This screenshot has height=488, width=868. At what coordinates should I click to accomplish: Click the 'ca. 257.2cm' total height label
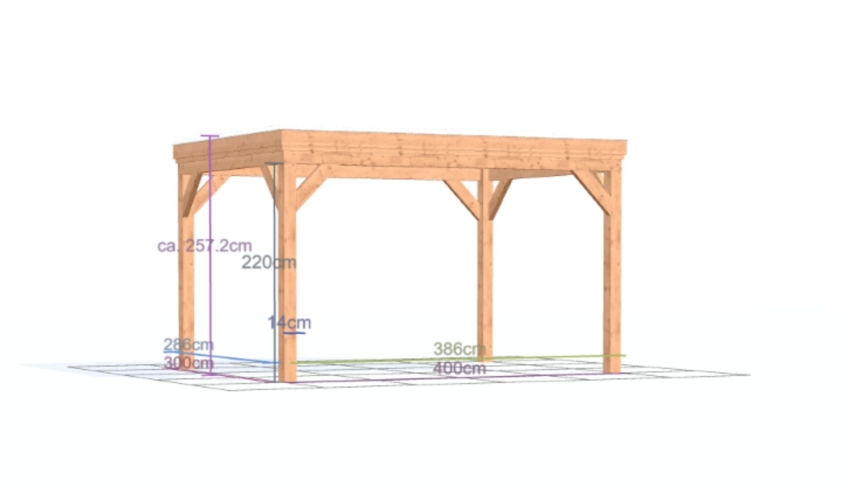pos(204,246)
